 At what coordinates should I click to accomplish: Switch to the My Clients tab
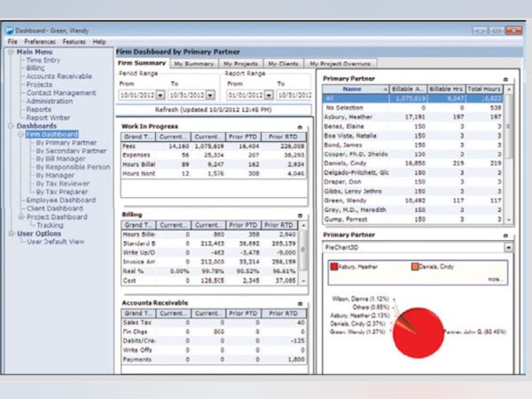click(x=283, y=64)
